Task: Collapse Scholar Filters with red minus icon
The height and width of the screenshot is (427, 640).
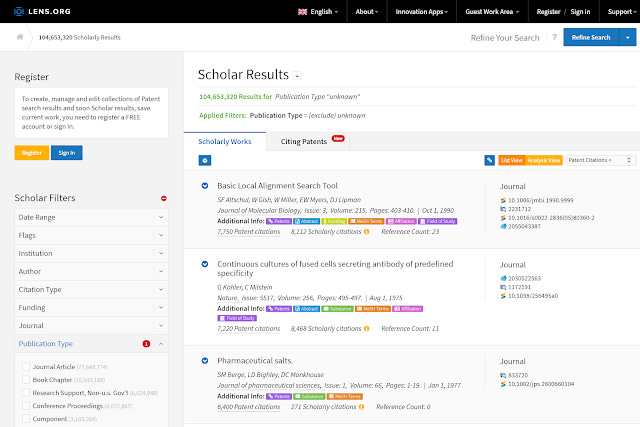Action: pyautogui.click(x=164, y=198)
